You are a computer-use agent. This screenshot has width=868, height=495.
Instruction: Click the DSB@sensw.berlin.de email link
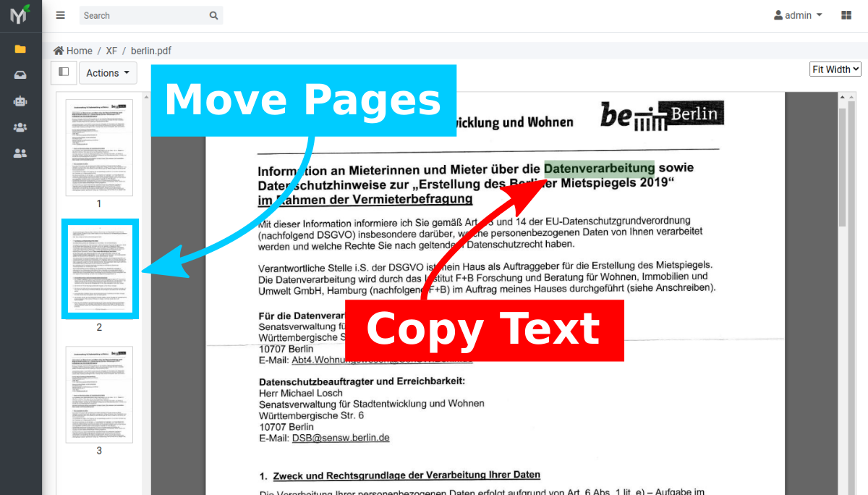pos(341,438)
